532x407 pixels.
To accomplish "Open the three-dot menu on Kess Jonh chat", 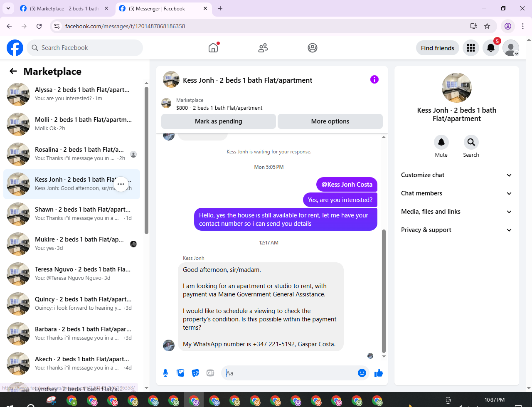I will coord(121,184).
